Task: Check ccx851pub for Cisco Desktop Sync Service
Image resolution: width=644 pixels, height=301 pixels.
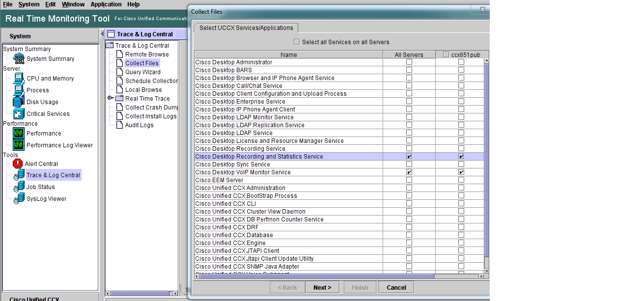Action: click(461, 164)
